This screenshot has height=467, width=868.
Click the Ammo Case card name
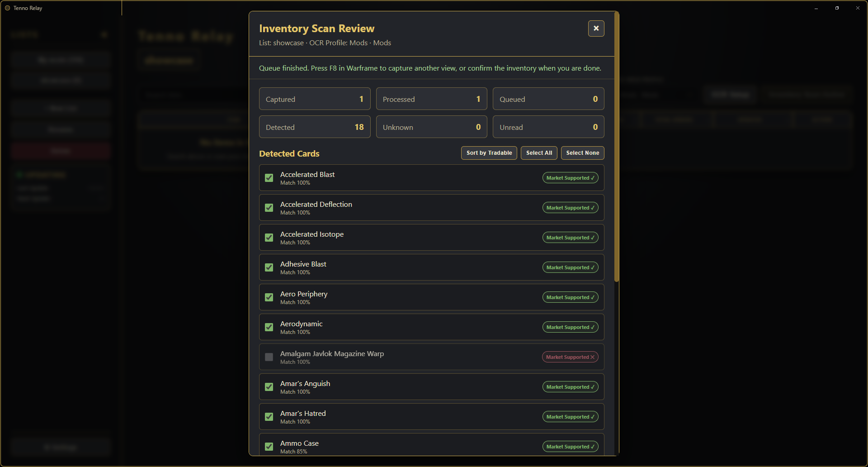click(299, 443)
